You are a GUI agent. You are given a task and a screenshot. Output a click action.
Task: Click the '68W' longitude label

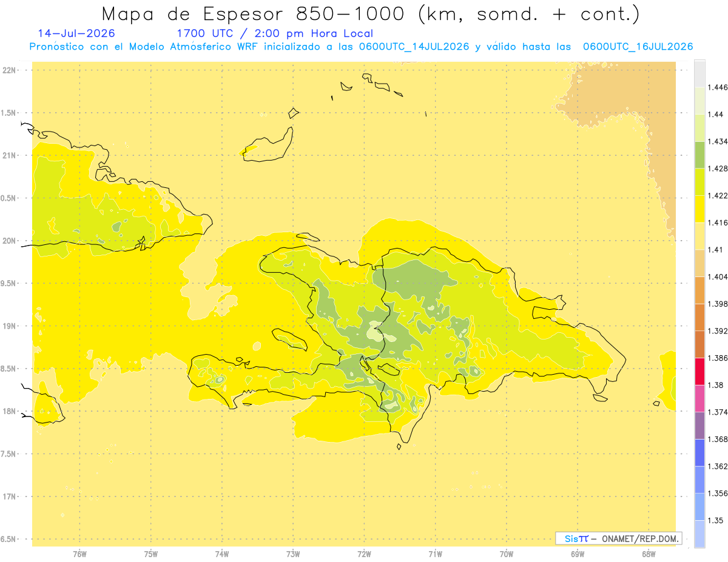(649, 554)
